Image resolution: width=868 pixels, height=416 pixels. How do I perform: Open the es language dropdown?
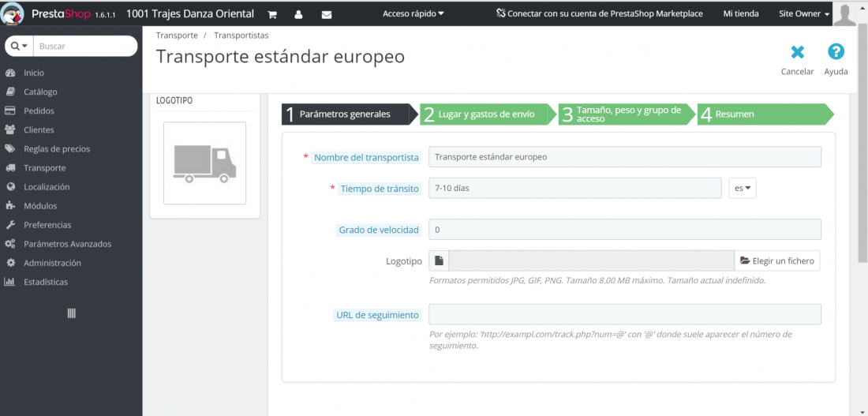[x=743, y=188]
